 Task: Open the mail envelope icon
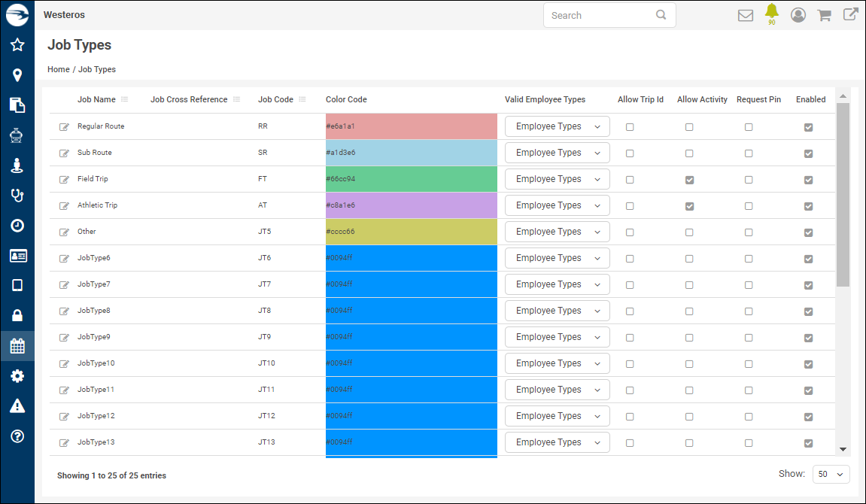pyautogui.click(x=746, y=16)
